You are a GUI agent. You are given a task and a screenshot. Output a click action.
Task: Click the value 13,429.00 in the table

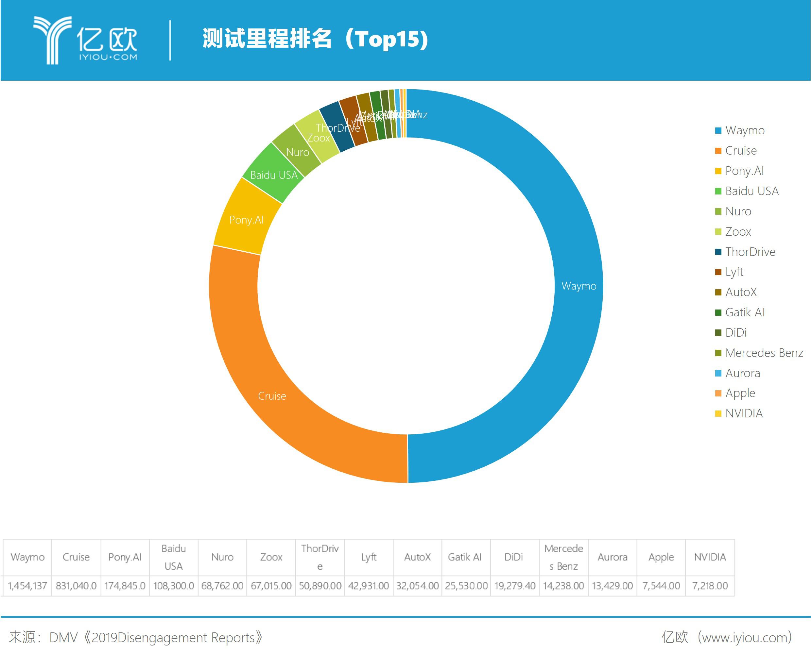click(x=613, y=586)
